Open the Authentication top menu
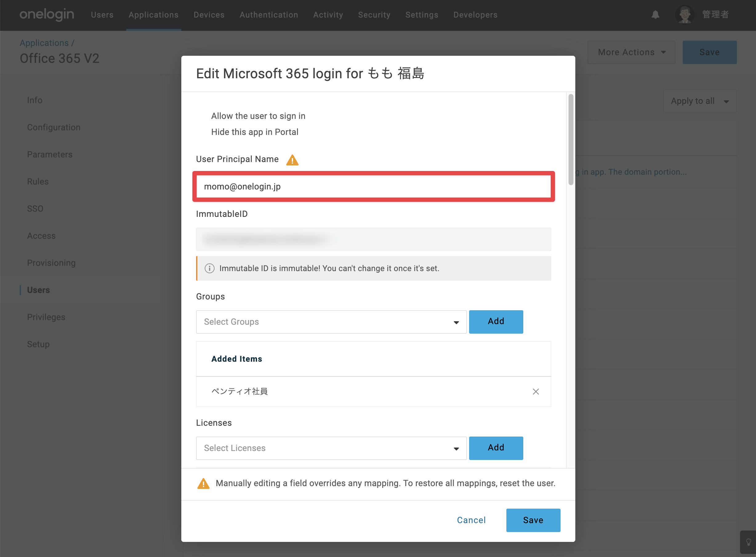This screenshot has height=557, width=756. 269,15
